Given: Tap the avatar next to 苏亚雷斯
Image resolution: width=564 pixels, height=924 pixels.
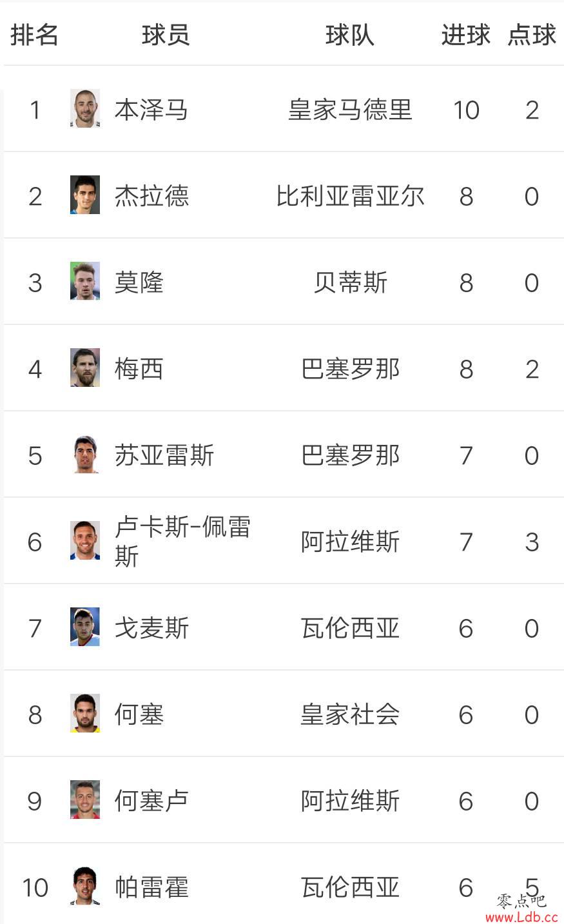Looking at the screenshot, I should 85,454.
